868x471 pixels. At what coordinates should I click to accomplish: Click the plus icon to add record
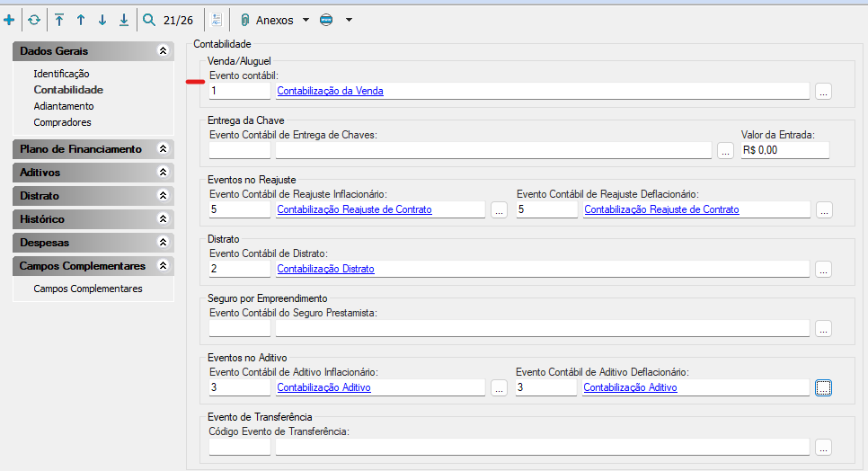[x=9, y=20]
